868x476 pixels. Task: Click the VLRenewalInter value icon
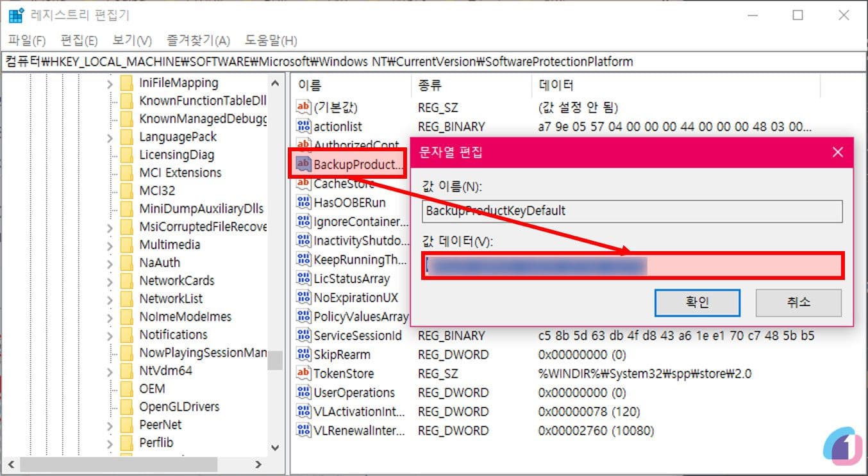[303, 431]
